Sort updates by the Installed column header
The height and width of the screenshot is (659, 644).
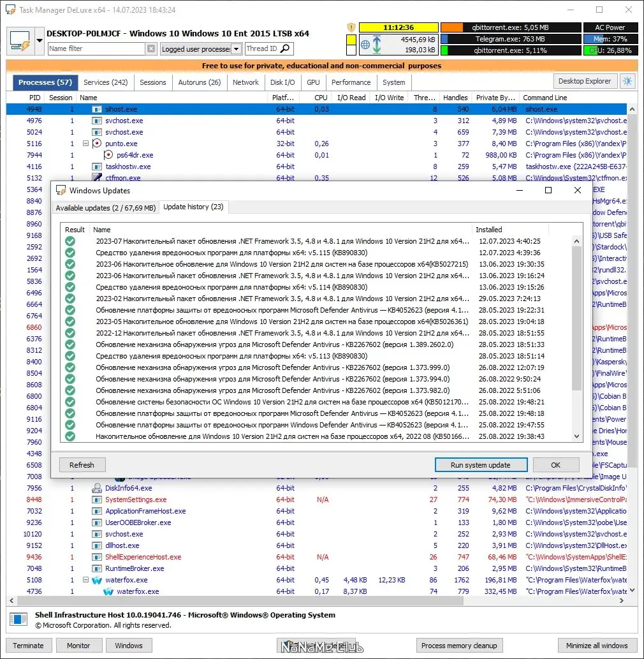(x=510, y=230)
